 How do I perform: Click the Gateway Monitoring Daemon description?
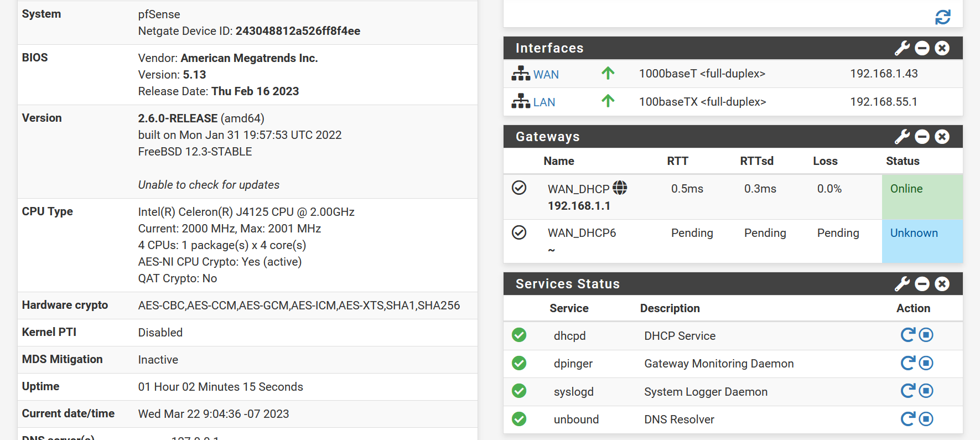coord(719,364)
